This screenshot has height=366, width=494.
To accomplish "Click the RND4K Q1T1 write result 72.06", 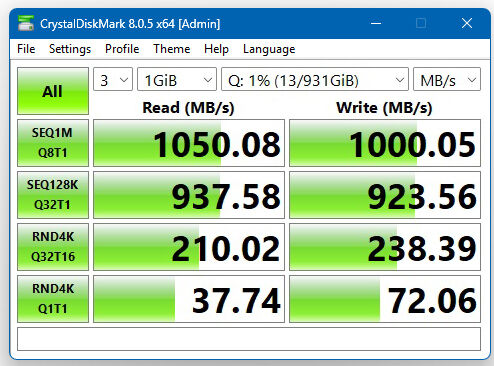I will [385, 299].
